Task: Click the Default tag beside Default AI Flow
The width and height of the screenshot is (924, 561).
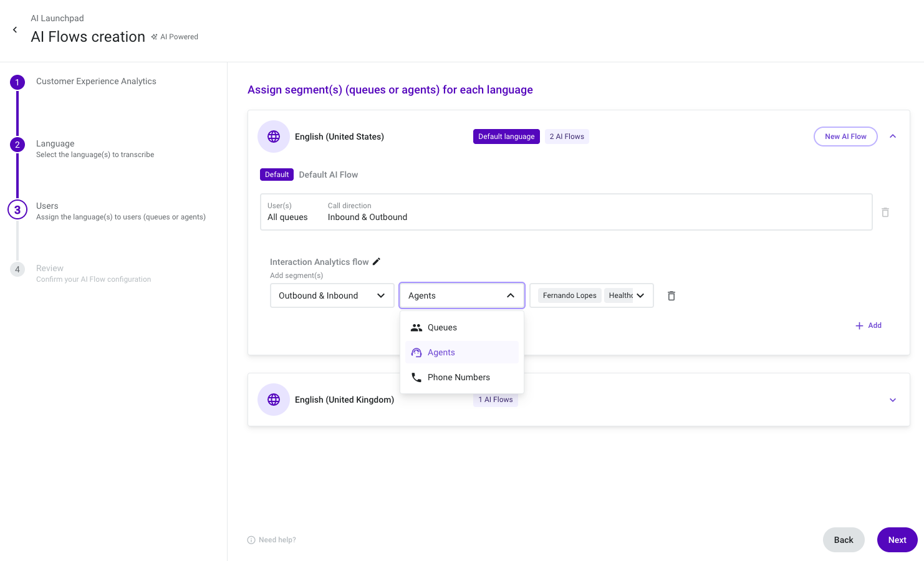Action: point(277,175)
